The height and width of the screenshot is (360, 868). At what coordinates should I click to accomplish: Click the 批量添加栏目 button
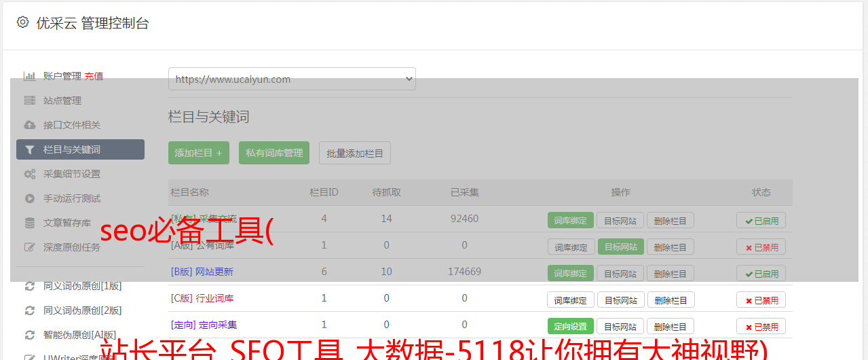(x=355, y=153)
